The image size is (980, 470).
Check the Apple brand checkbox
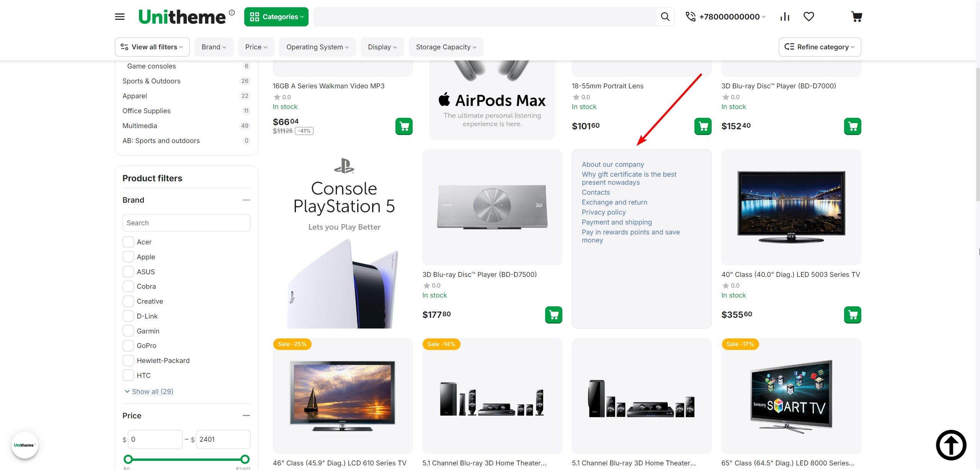coord(128,257)
